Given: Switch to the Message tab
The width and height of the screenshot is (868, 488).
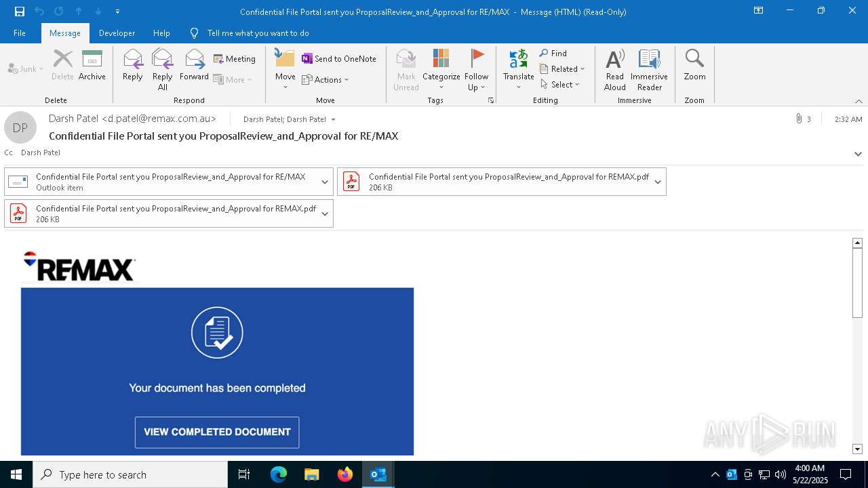Looking at the screenshot, I should coord(65,33).
